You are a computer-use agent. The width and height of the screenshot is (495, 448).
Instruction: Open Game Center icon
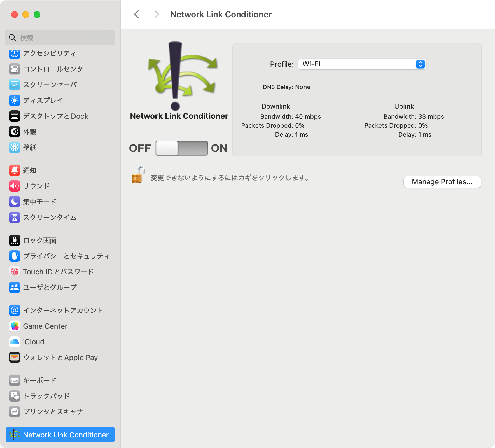(x=15, y=326)
